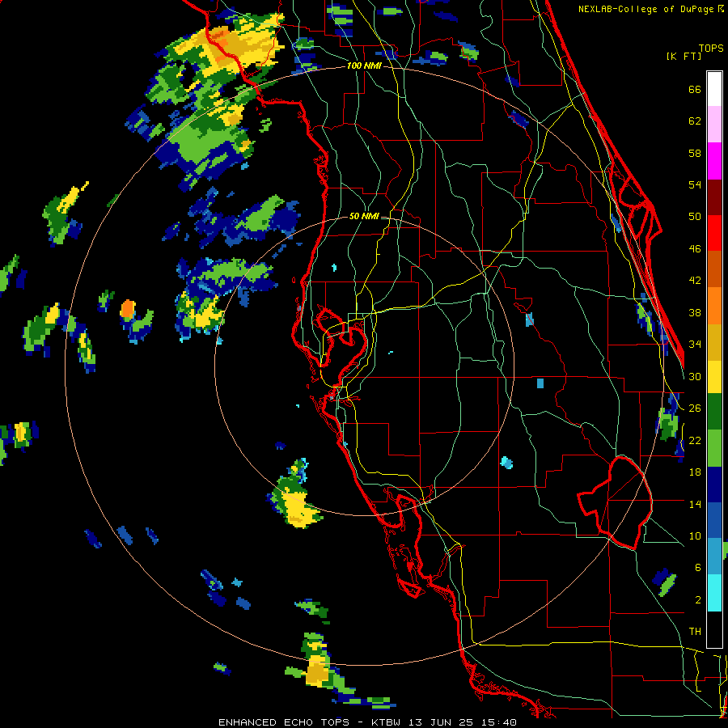Image resolution: width=728 pixels, height=728 pixels.
Task: Select the navy blue legend swatch
Action: pyautogui.click(x=714, y=485)
